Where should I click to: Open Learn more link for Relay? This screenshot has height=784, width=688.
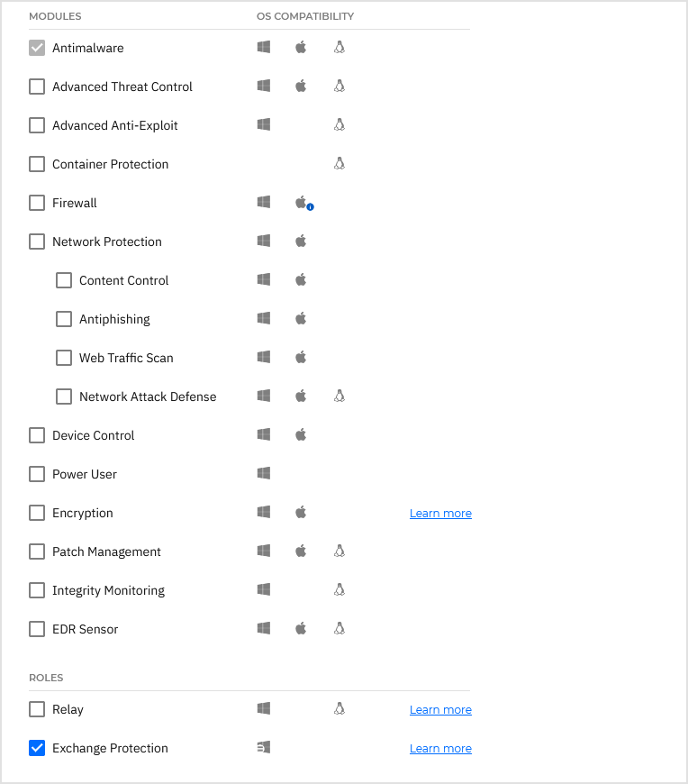(x=440, y=709)
